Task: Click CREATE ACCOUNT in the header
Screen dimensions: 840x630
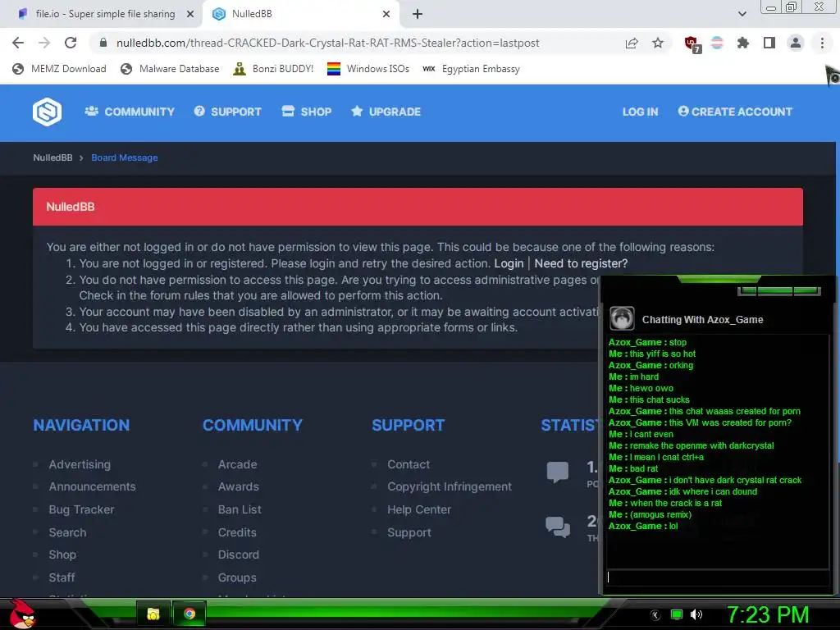Action: tap(735, 112)
